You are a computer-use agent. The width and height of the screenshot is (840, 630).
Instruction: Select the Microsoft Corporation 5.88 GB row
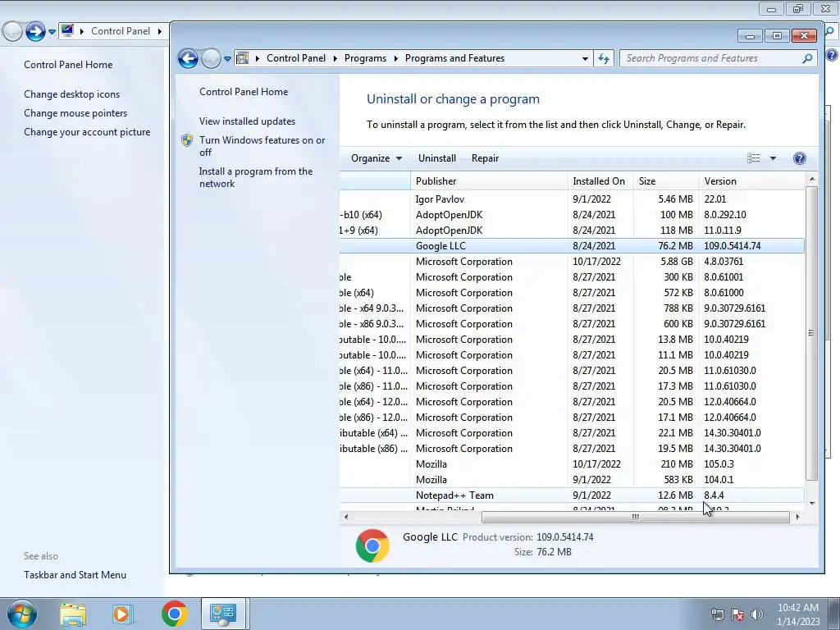[572, 262]
